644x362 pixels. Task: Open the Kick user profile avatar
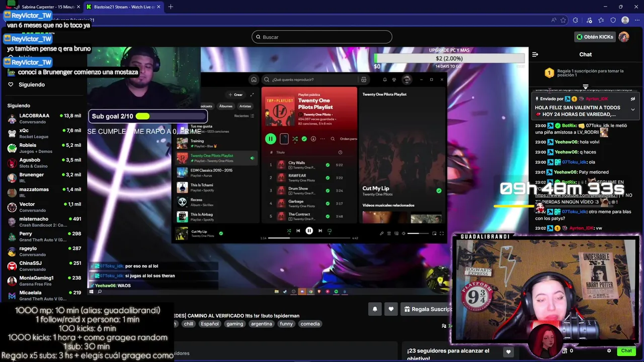click(624, 37)
